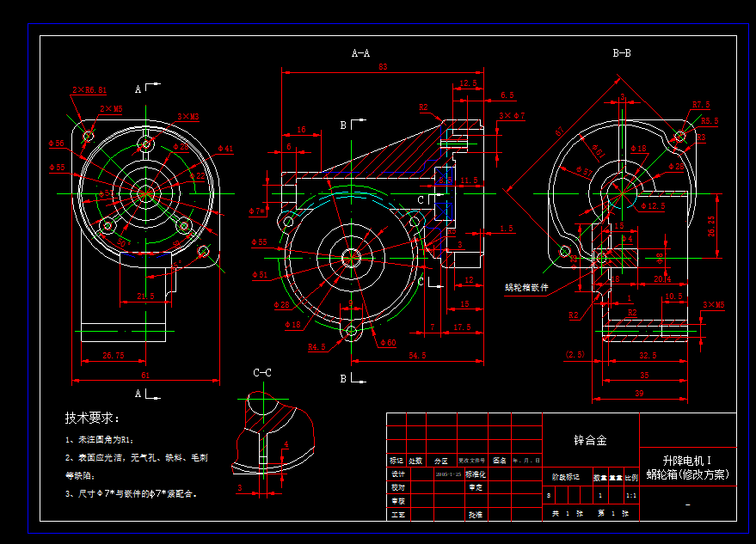Select the 标准化 title block cell
The width and height of the screenshot is (756, 544).
476,474
